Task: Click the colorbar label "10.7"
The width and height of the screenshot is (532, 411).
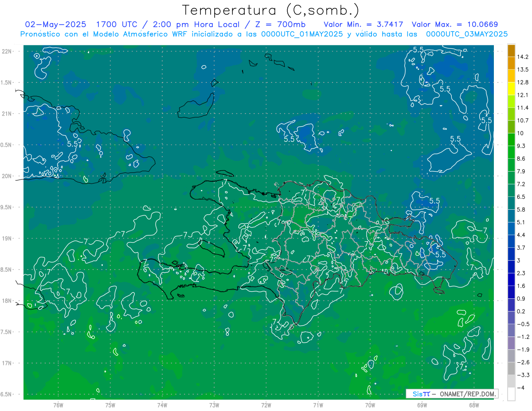Action: click(523, 121)
